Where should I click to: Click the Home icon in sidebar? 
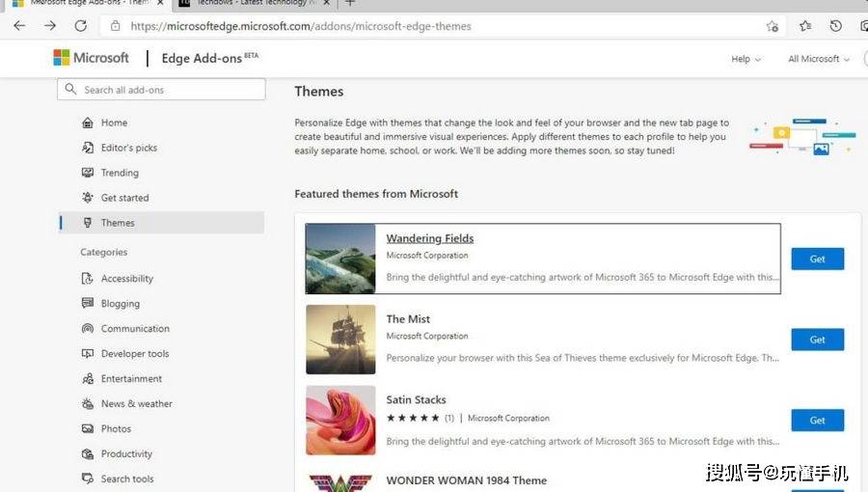point(88,123)
